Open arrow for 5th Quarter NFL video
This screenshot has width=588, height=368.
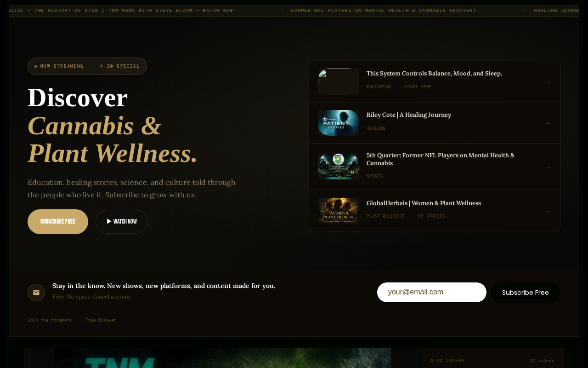[548, 167]
